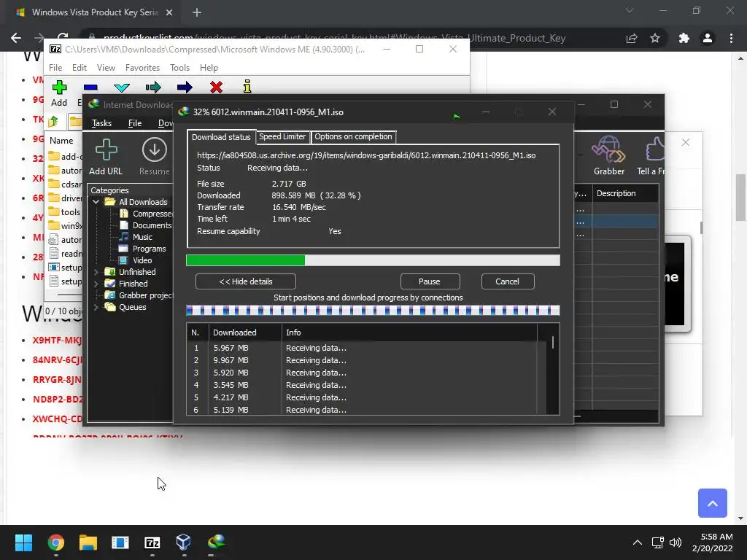This screenshot has width=747, height=560.
Task: Click the connections progress segment bar
Action: point(373,311)
